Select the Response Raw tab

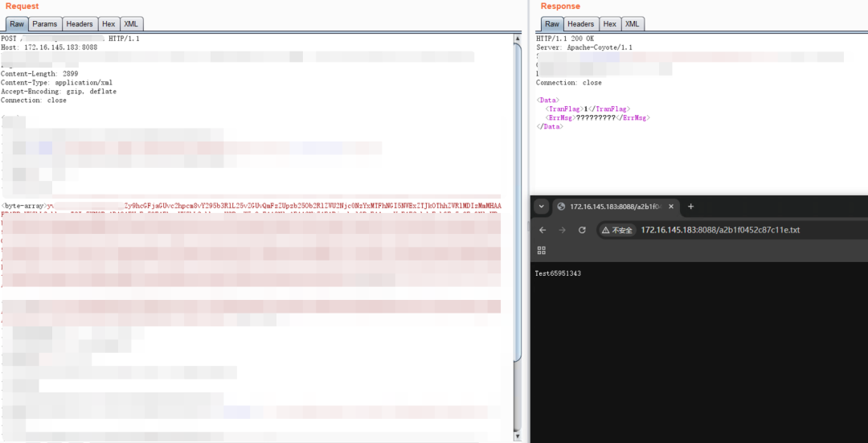point(552,24)
